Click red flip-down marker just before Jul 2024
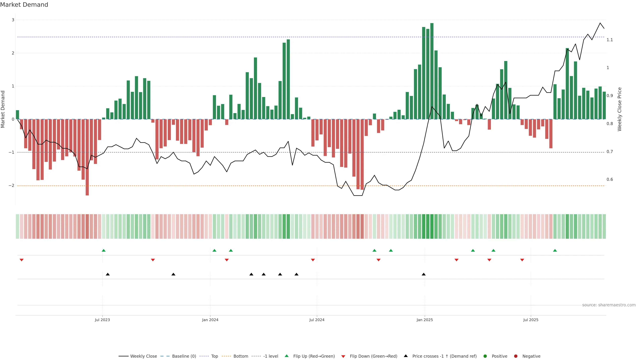The image size is (644, 362). 313,260
